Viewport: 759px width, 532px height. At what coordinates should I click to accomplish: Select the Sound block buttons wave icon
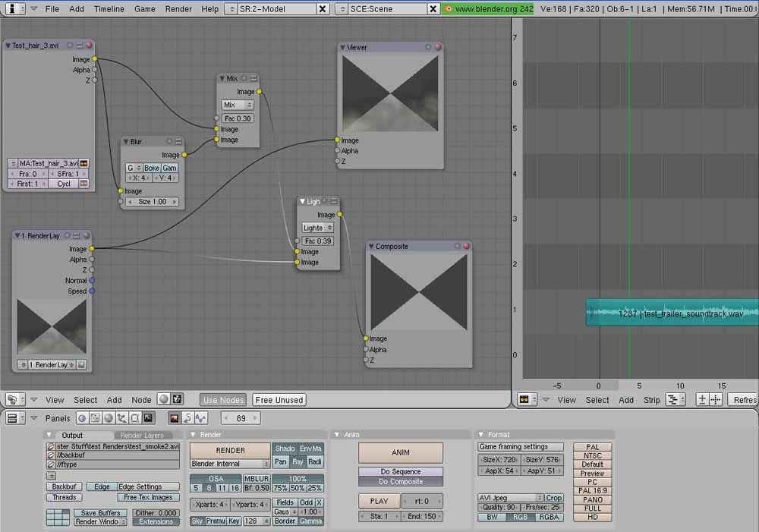tap(200, 417)
